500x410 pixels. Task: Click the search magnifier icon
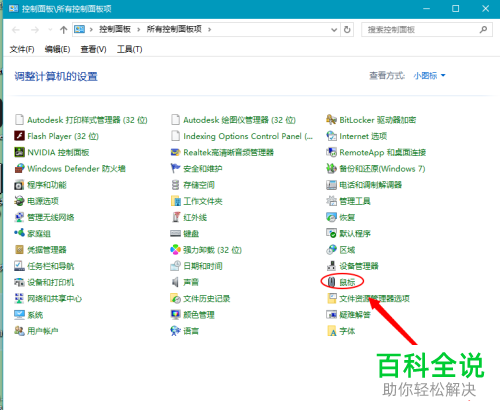483,30
